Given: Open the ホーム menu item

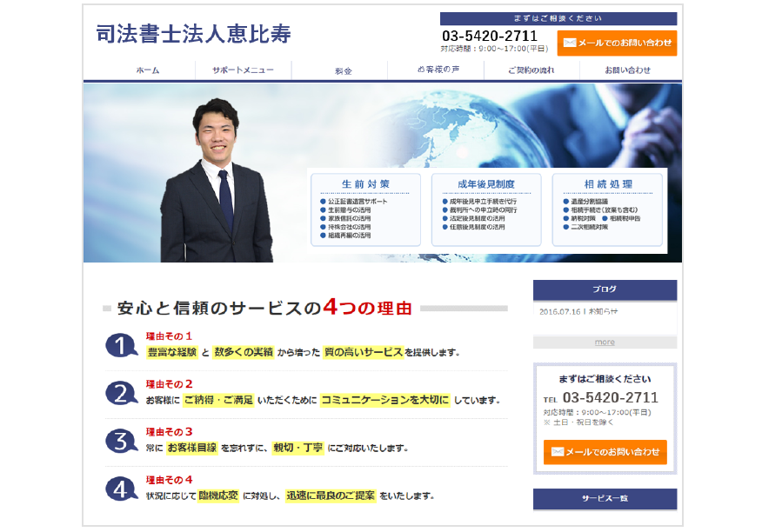Looking at the screenshot, I should click(x=148, y=70).
